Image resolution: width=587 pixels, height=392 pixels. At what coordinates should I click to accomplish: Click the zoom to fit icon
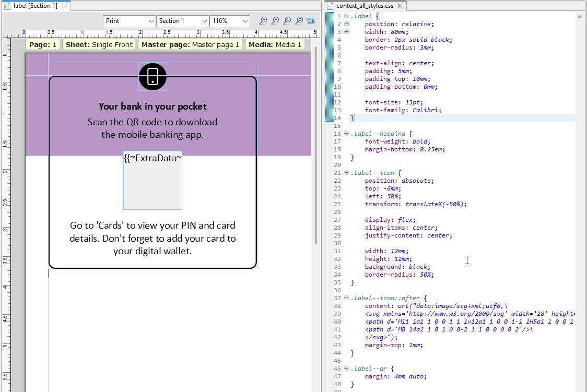click(299, 21)
